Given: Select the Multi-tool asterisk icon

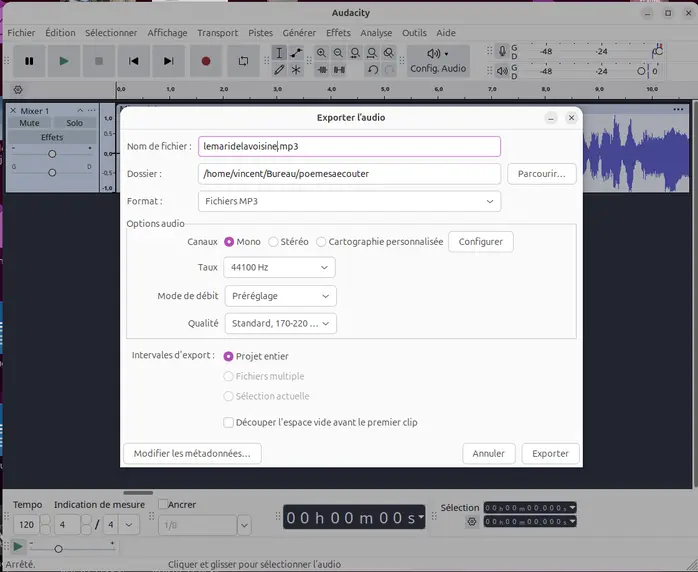Looking at the screenshot, I should pyautogui.click(x=296, y=70).
